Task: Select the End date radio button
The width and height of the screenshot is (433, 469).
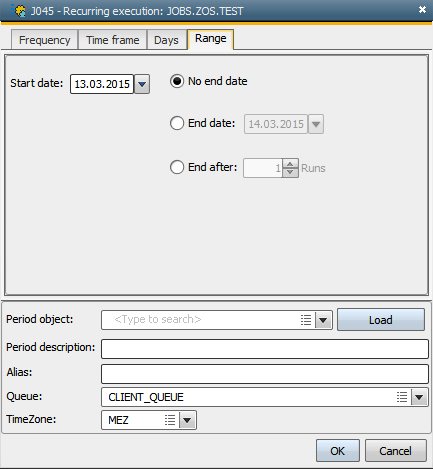Action: click(177, 123)
